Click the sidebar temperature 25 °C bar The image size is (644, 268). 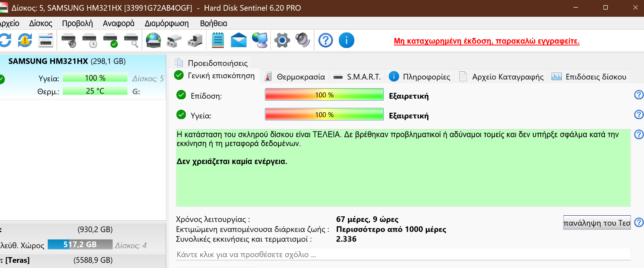[95, 91]
